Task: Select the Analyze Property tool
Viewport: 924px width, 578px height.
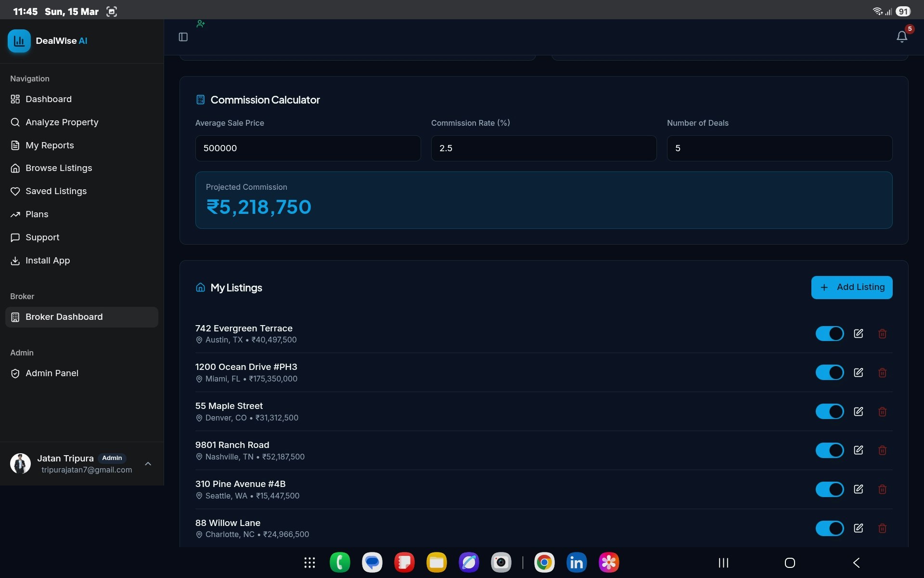Action: [x=62, y=122]
